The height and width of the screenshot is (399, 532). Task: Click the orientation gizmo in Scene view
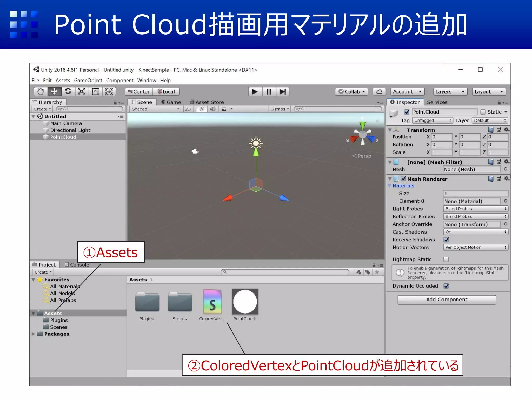(x=363, y=135)
